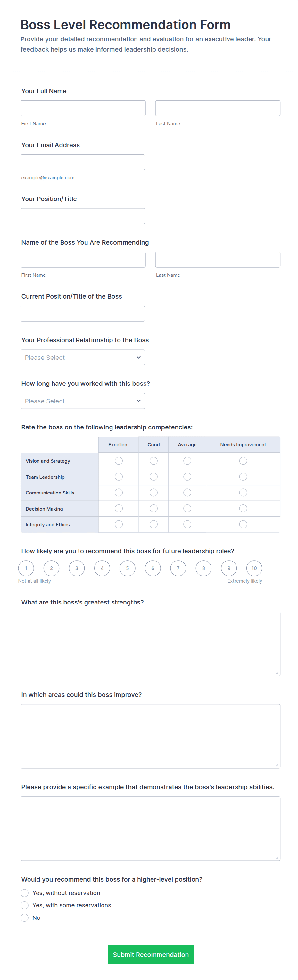Screen dimensions: 298x980
Task: Click Your Full Name first name field
Action: (x=83, y=108)
